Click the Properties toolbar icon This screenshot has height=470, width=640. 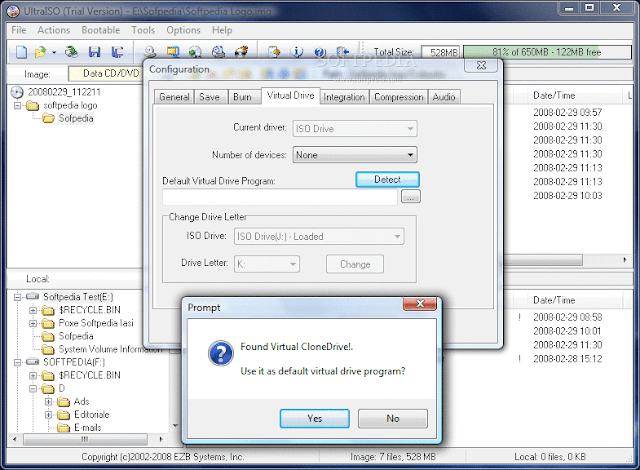pyautogui.click(x=274, y=52)
